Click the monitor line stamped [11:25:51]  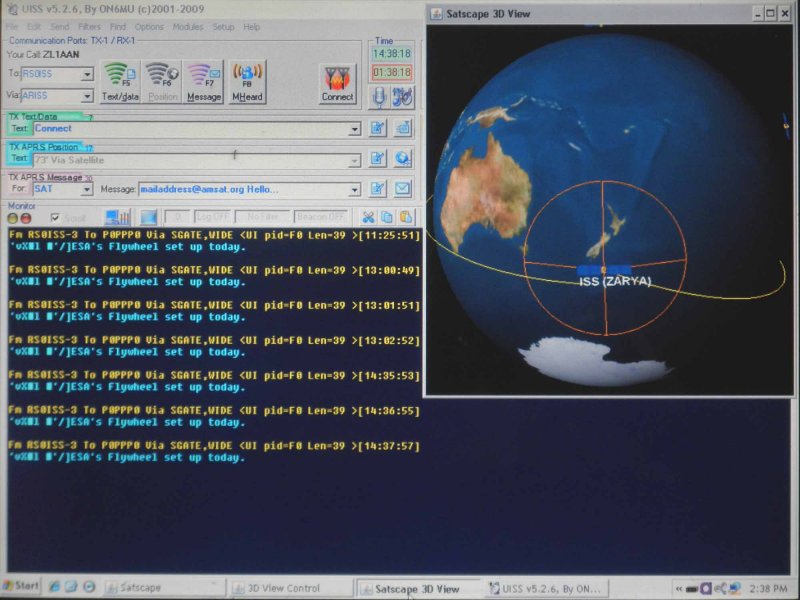tap(214, 235)
